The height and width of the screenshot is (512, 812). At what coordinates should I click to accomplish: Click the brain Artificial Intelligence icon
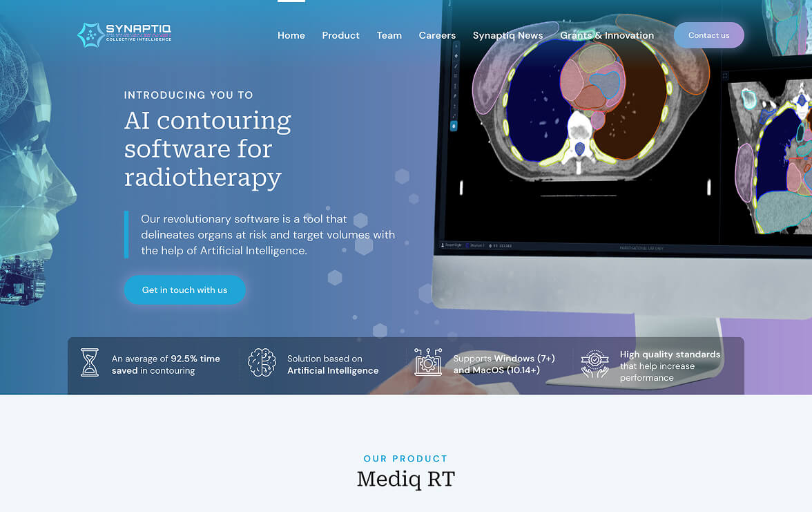pyautogui.click(x=262, y=363)
